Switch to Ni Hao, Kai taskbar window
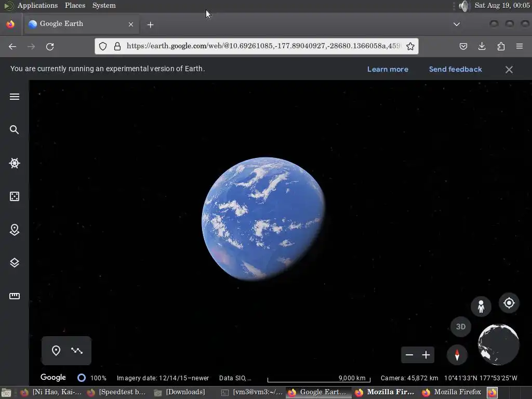The image size is (532, 399). tap(51, 392)
